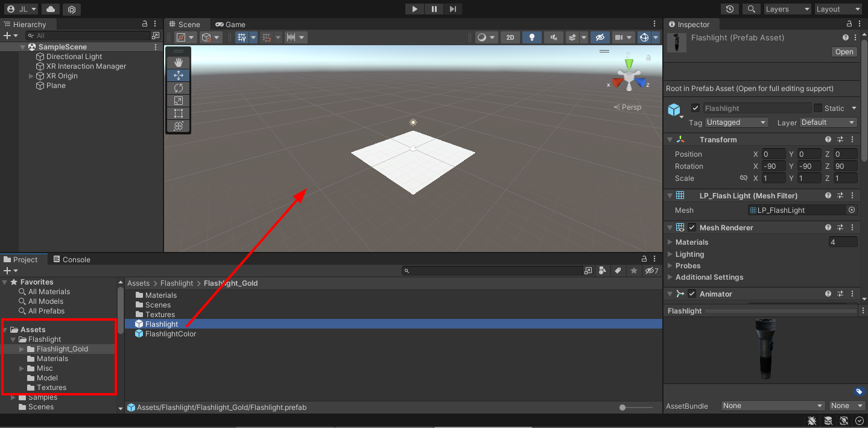Screen dimensions: 868x428
Task: Enable 2D mode in the Scene view
Action: coord(510,37)
